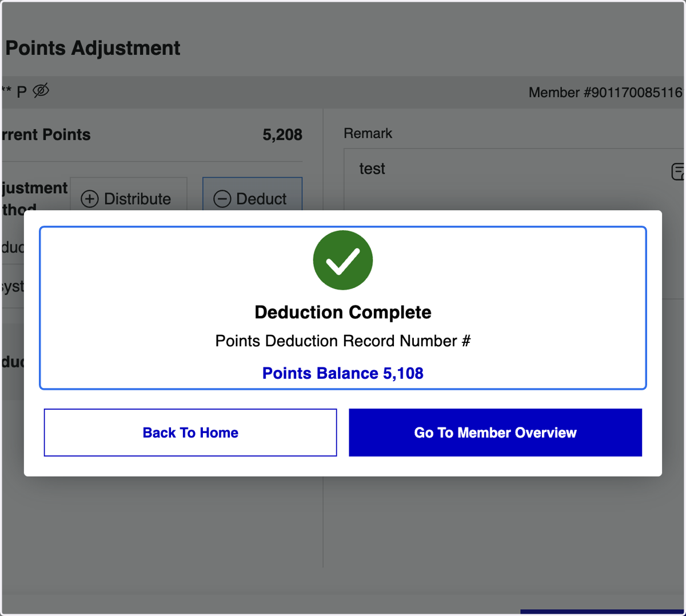The height and width of the screenshot is (616, 686).
Task: Click the Remark label
Action: tap(368, 133)
